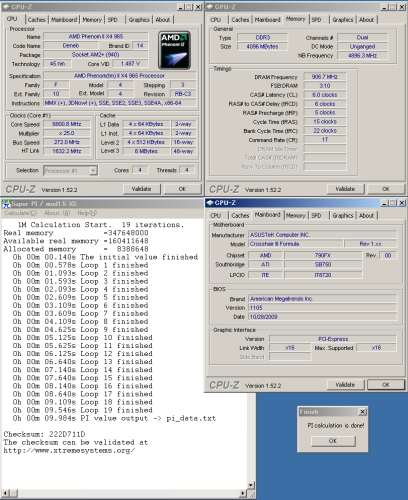Screen dimensions: 408x500
Task: Open the Help menu in Super PI
Action: (87, 213)
